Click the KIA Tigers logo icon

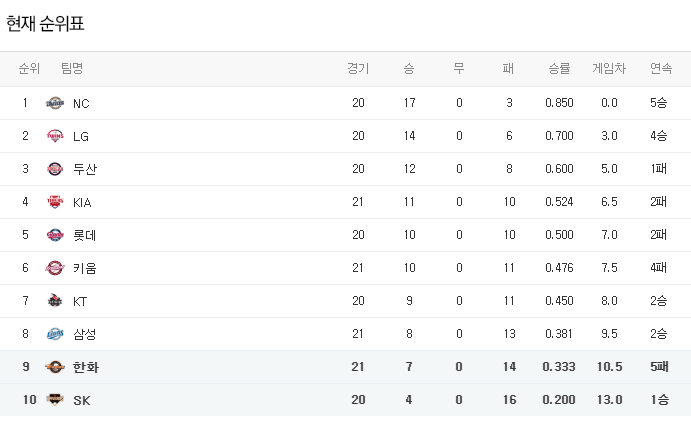54,202
